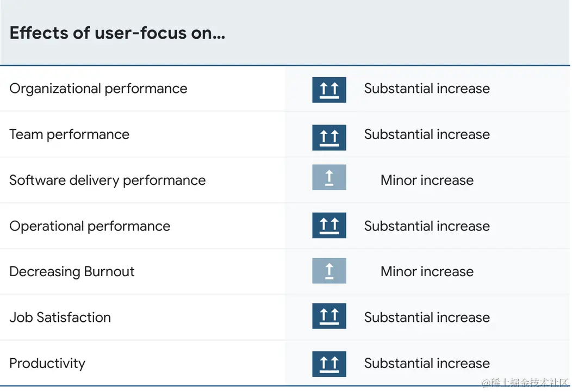Select the Decreasing Burnout label

pyautogui.click(x=72, y=272)
